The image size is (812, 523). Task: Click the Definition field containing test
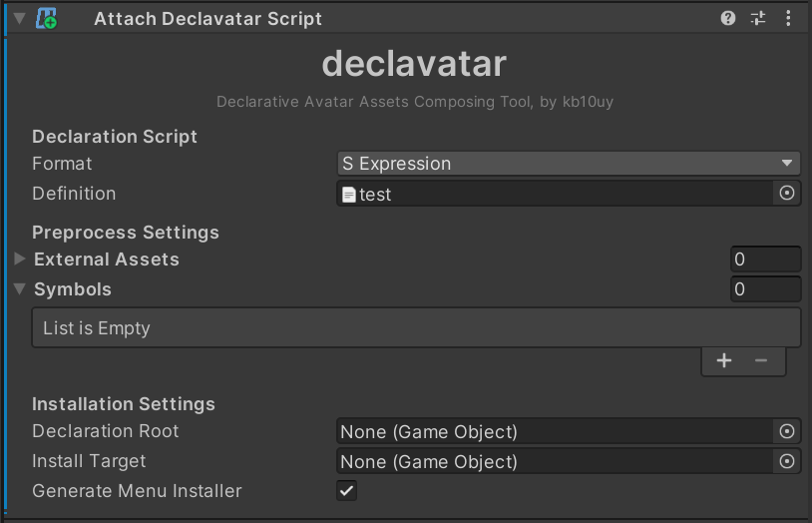tap(554, 194)
